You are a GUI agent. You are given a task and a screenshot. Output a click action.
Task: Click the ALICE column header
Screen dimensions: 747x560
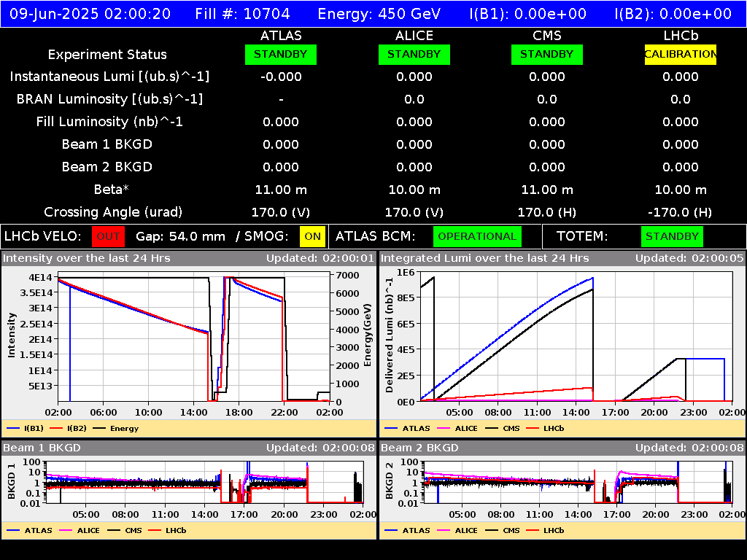point(414,36)
